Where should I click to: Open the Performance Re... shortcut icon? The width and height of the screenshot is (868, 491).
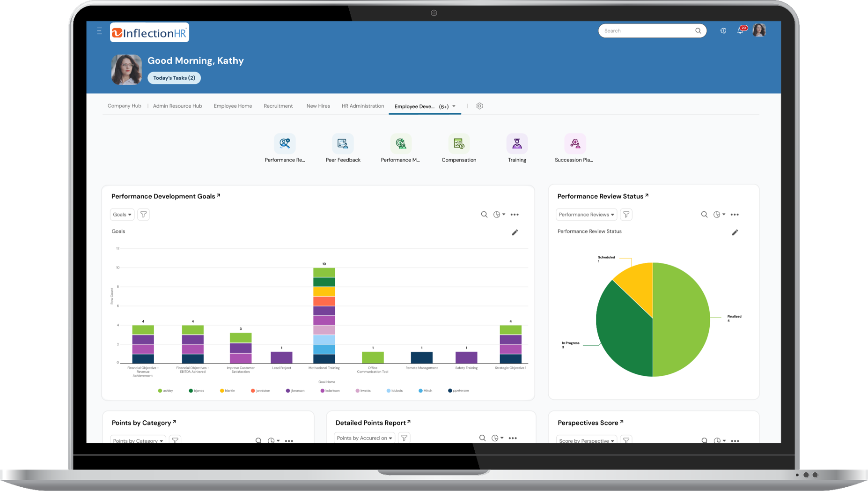pyautogui.click(x=285, y=143)
